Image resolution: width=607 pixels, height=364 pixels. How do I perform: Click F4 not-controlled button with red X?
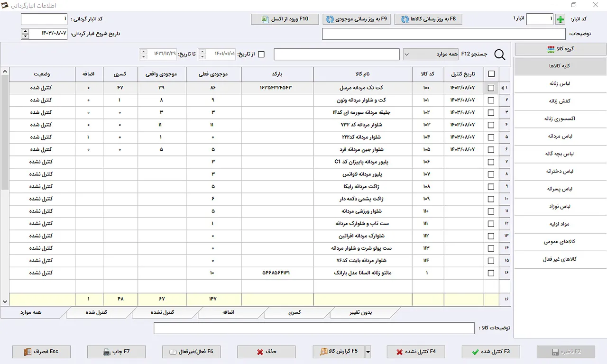point(416,352)
